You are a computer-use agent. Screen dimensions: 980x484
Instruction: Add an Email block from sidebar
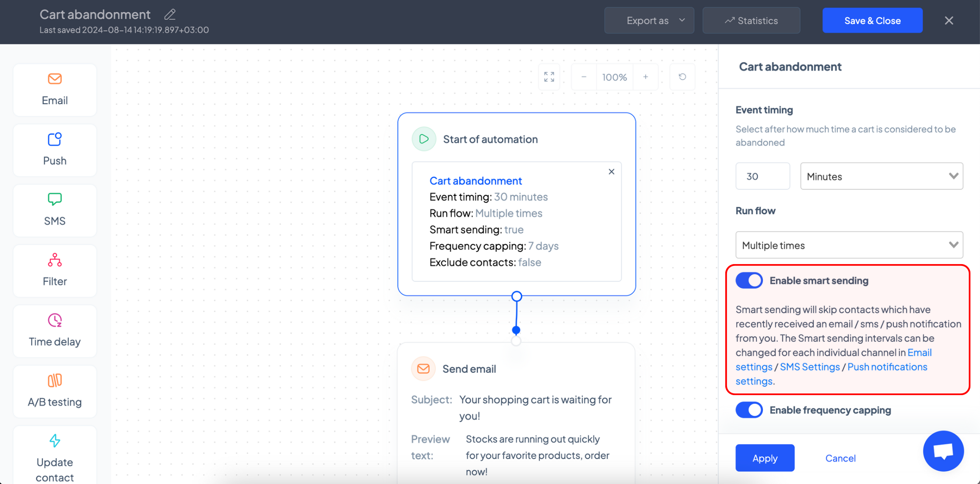pyautogui.click(x=55, y=90)
